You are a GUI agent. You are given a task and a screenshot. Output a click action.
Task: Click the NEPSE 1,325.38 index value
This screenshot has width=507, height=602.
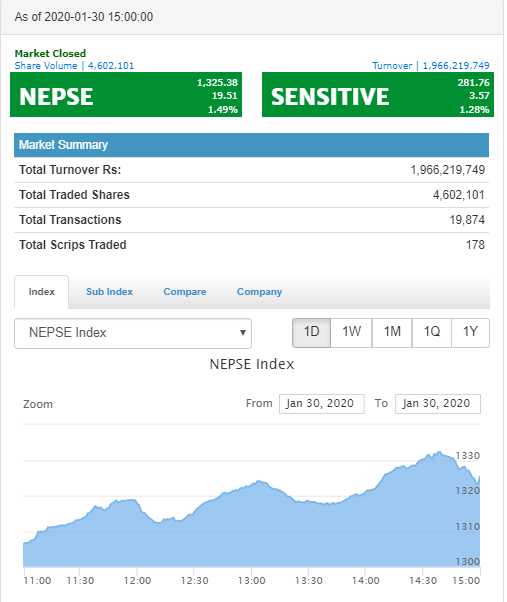[217, 83]
